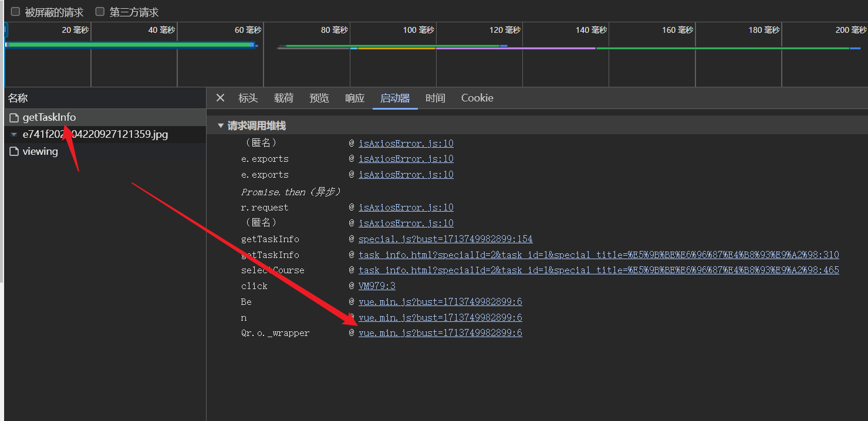Close the request details panel
Viewport: 868px width, 421px height.
(220, 98)
